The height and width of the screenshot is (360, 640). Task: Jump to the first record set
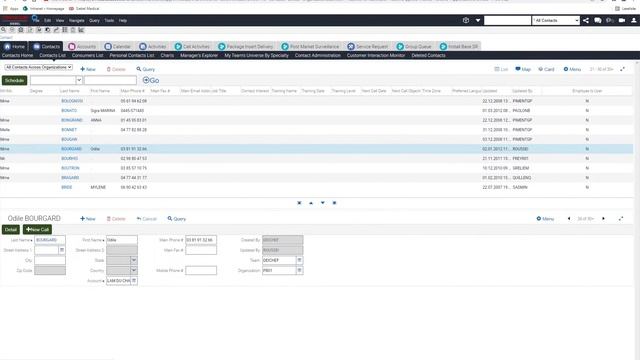299,203
